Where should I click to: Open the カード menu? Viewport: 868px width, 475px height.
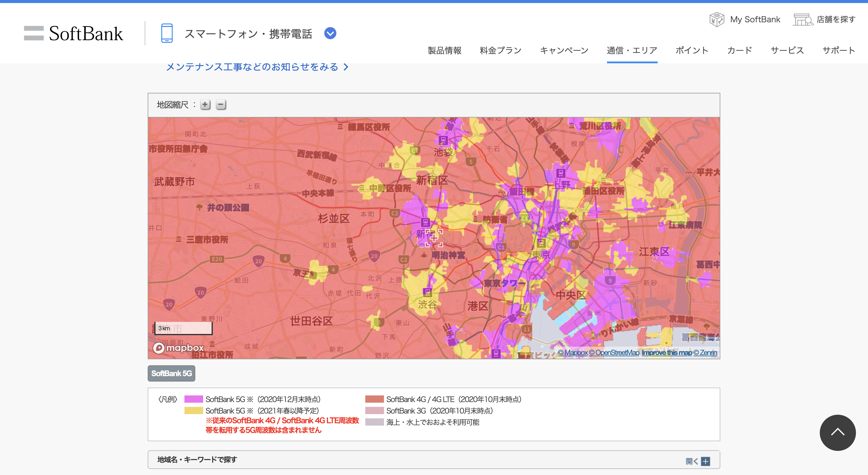[740, 51]
